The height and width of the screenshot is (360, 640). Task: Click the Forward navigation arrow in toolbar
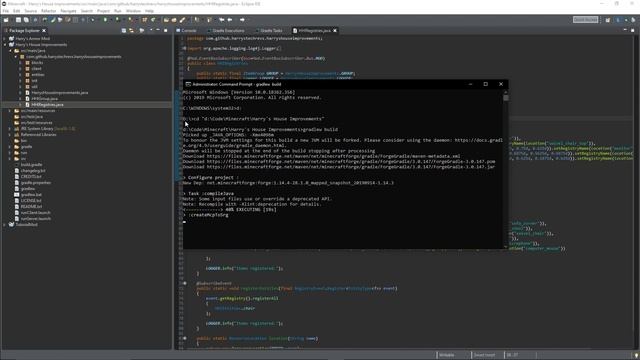[242, 20]
